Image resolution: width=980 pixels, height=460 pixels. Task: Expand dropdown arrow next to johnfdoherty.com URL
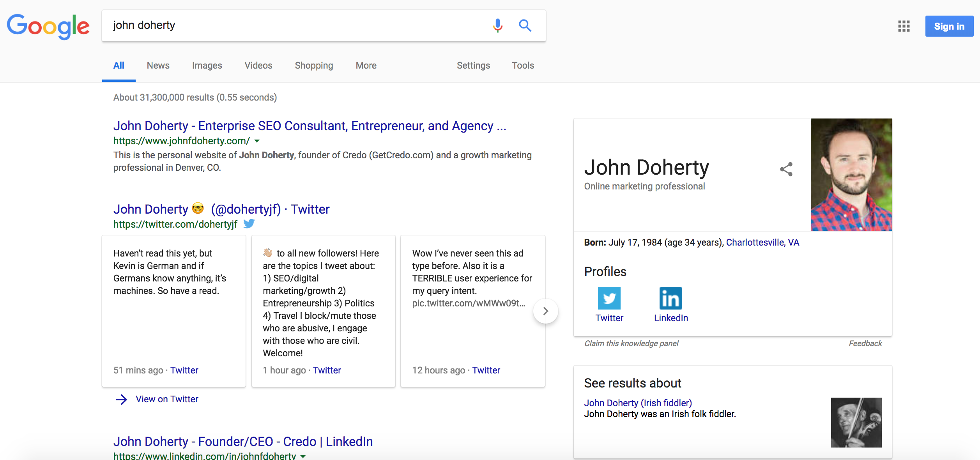point(257,141)
